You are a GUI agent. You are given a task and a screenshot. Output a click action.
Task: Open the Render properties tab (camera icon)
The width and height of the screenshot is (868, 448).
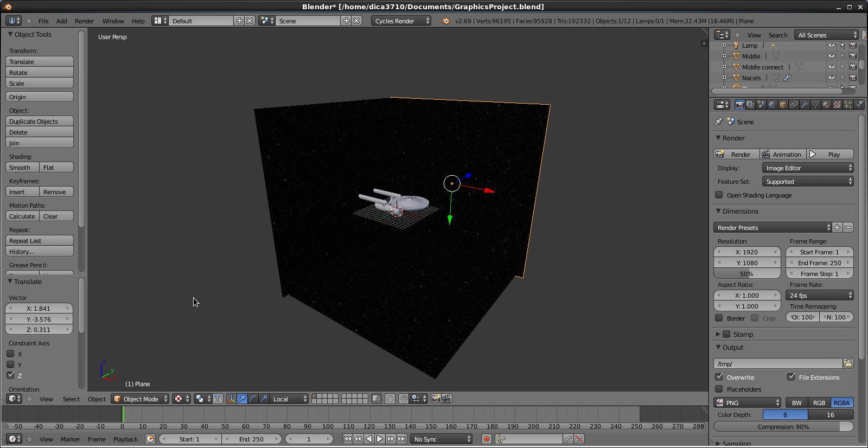pyautogui.click(x=739, y=105)
